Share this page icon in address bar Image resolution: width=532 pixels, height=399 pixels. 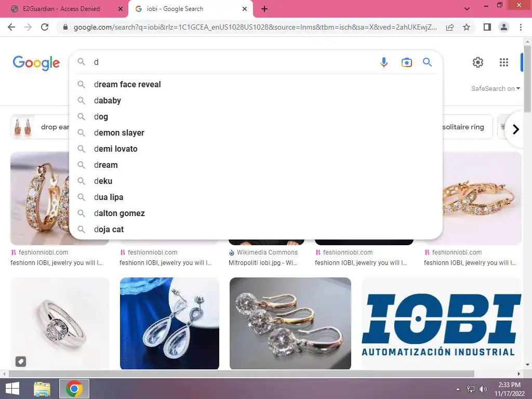(450, 27)
